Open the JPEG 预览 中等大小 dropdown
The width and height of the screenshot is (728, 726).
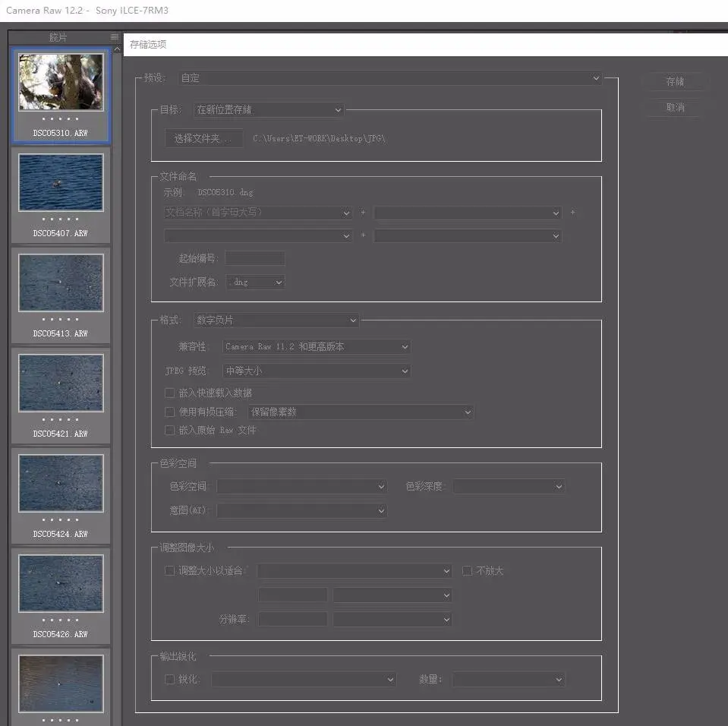coord(317,371)
